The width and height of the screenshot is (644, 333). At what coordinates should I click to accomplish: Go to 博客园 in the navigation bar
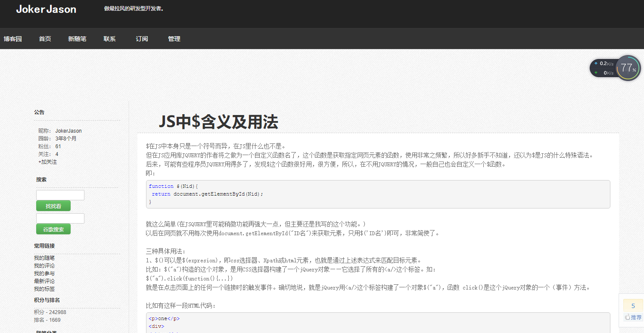click(13, 39)
